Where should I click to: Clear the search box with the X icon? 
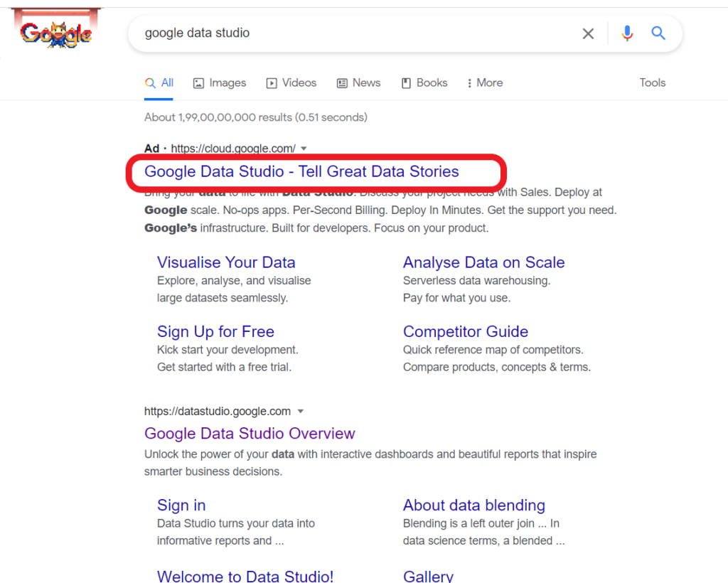coord(588,33)
